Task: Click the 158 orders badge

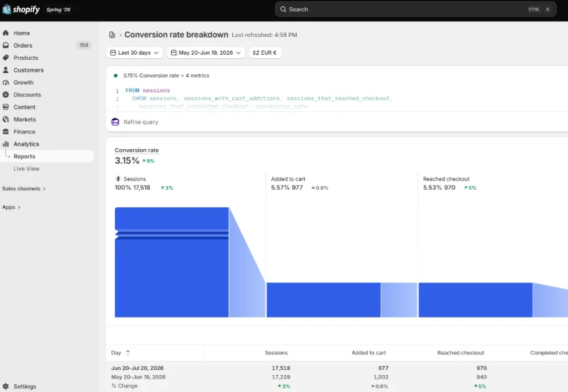Action: pyautogui.click(x=84, y=45)
